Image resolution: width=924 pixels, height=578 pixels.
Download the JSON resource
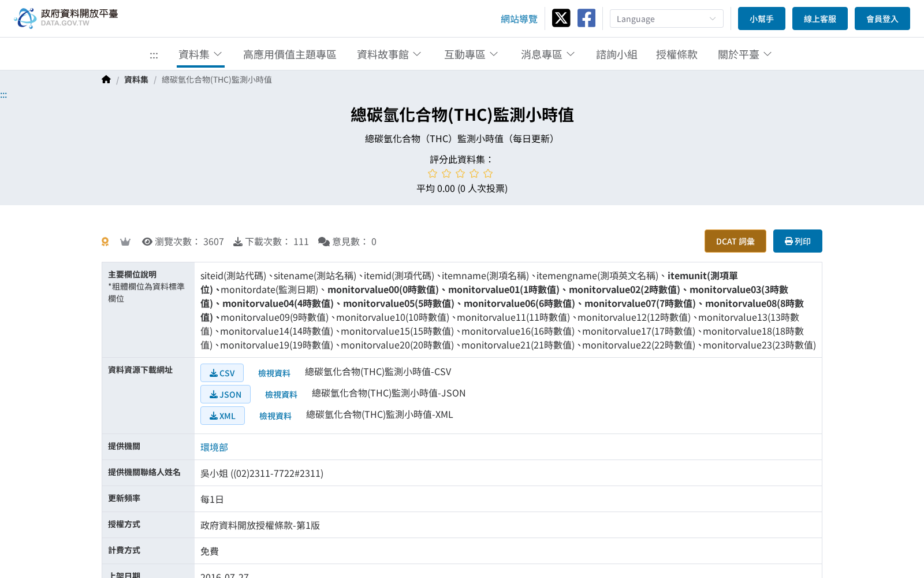(x=225, y=394)
